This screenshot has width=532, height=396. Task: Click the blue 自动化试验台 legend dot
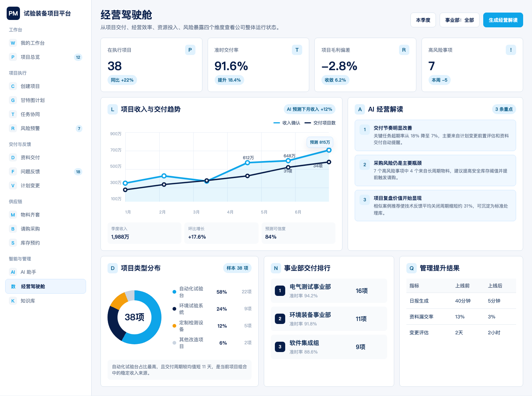pos(174,292)
